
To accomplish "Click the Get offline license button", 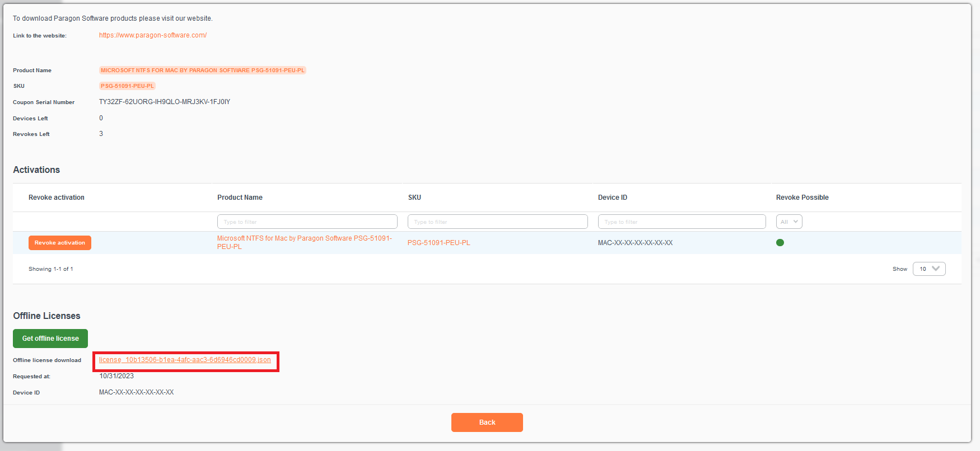I will coord(50,339).
